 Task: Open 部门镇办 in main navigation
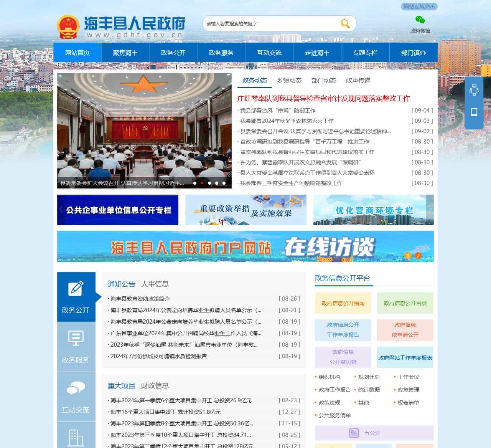[414, 52]
